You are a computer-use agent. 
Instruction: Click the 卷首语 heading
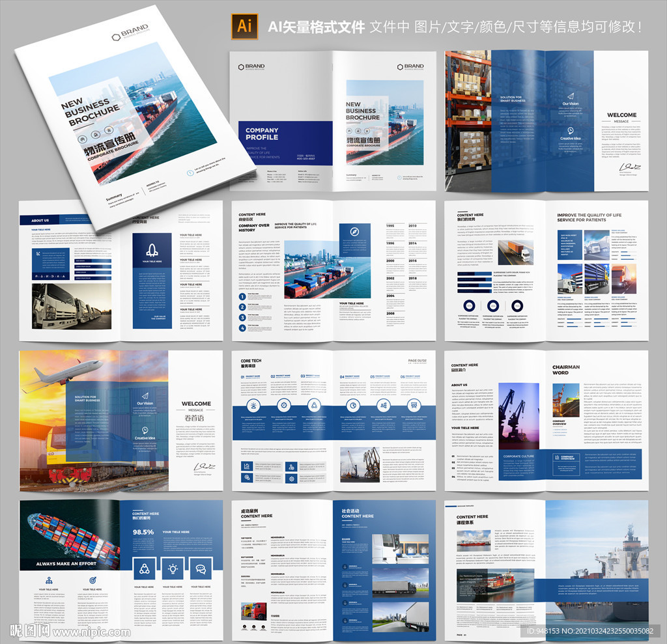194,418
